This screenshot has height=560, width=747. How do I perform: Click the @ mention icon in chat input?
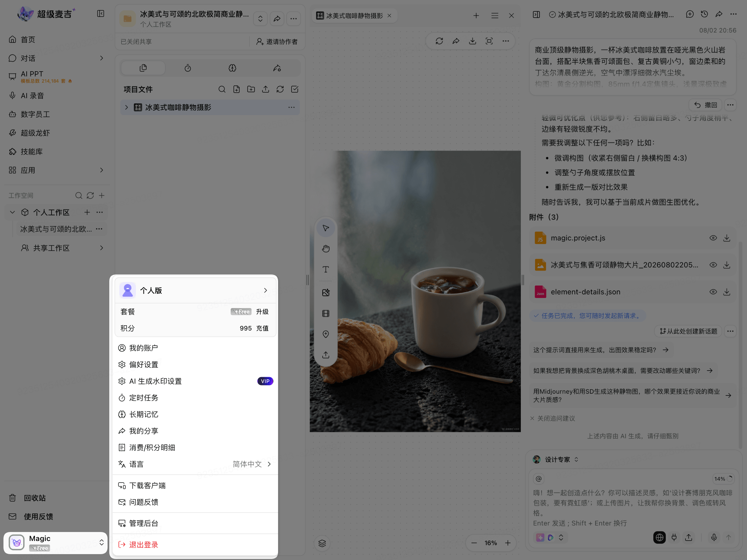coord(539,479)
